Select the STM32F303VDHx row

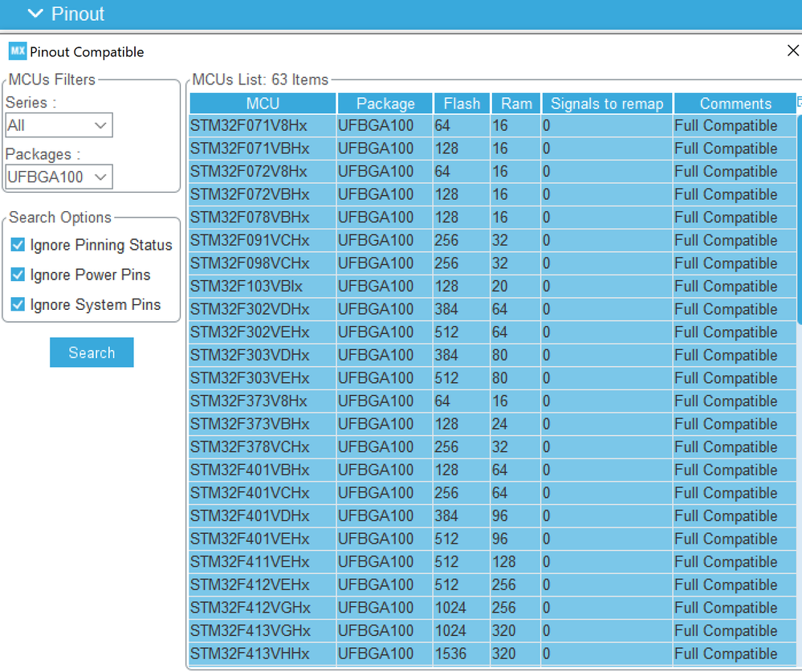point(493,356)
